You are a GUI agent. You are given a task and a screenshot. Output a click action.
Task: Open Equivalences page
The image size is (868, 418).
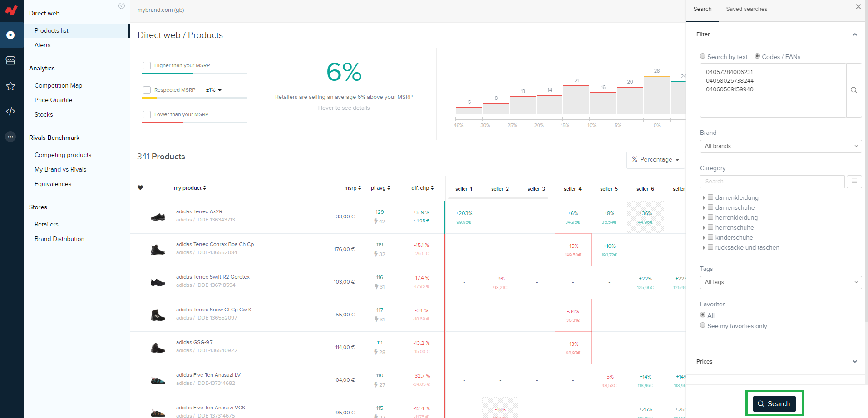pos(53,184)
